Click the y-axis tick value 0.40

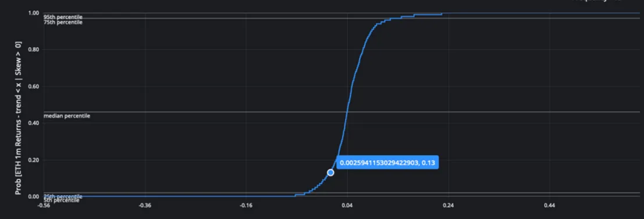pos(33,124)
